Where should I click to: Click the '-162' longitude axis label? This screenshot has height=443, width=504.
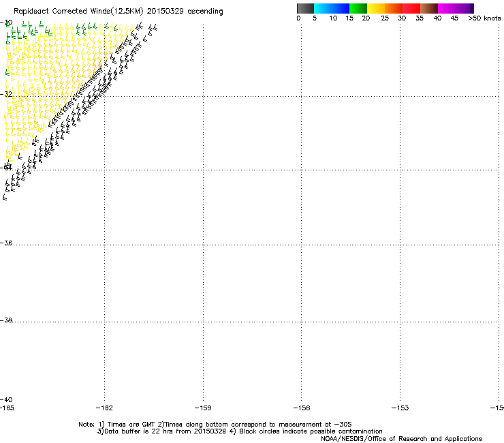pos(104,408)
